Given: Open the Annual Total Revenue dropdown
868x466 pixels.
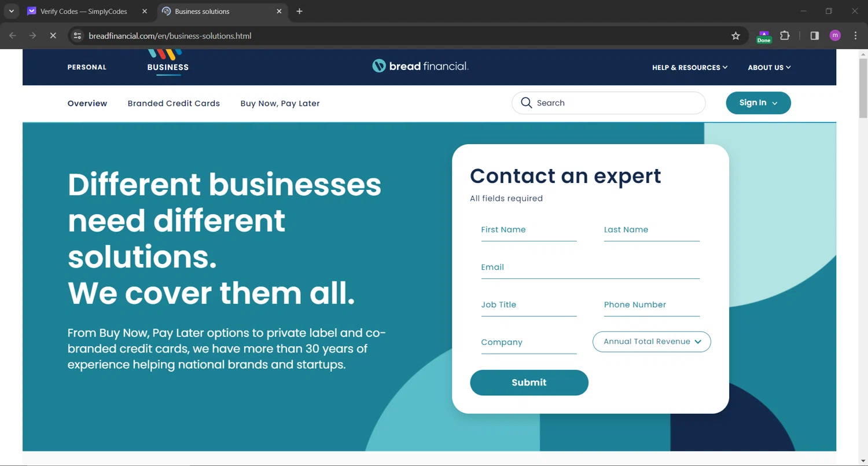Looking at the screenshot, I should tap(652, 342).
